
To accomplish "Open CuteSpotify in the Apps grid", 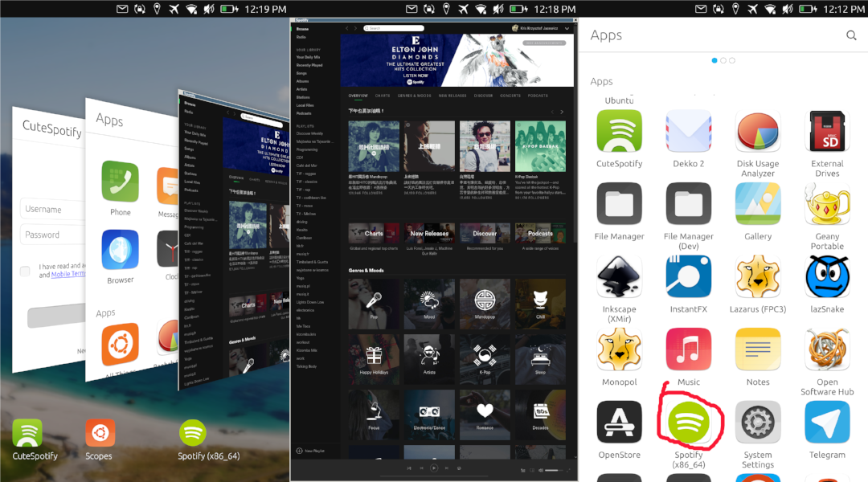I will pyautogui.click(x=620, y=131).
